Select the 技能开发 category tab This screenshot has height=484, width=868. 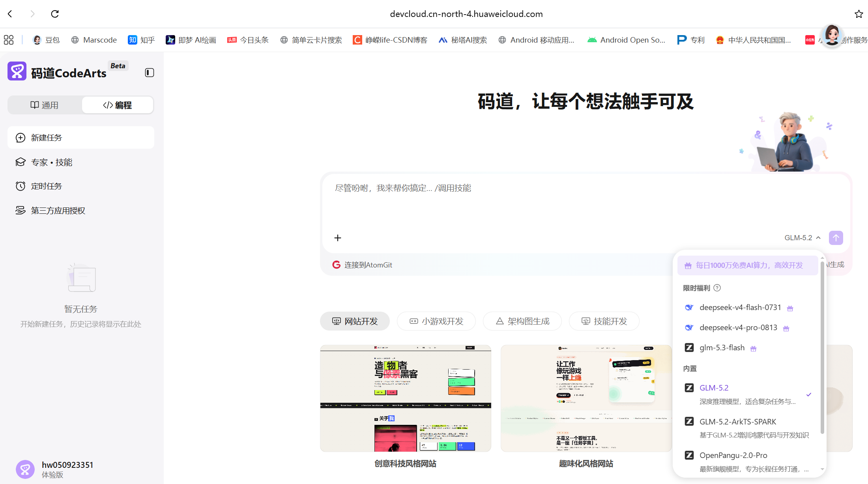coord(604,321)
